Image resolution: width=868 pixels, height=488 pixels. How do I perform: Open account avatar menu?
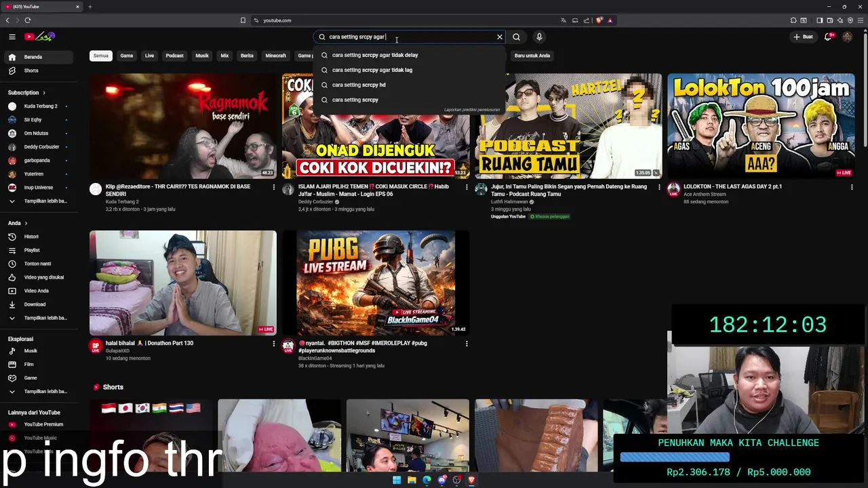pyautogui.click(x=847, y=37)
